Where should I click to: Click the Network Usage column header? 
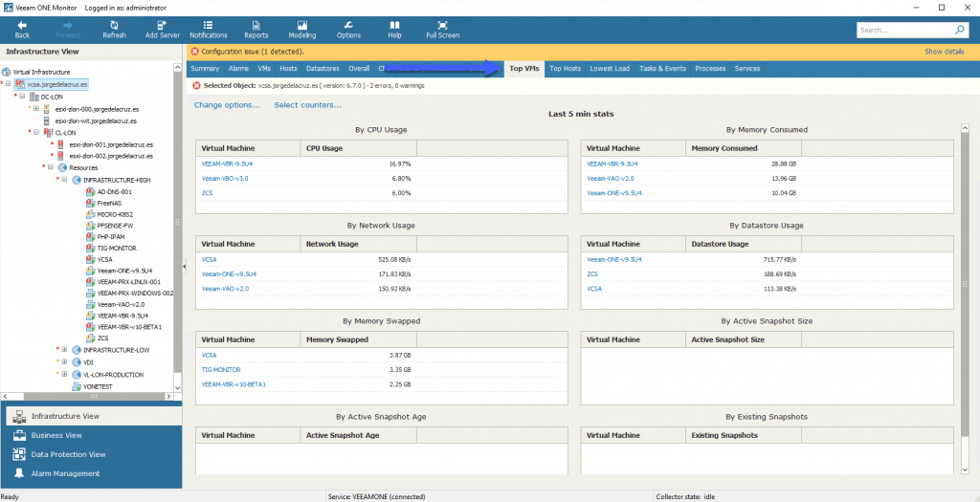tap(359, 244)
